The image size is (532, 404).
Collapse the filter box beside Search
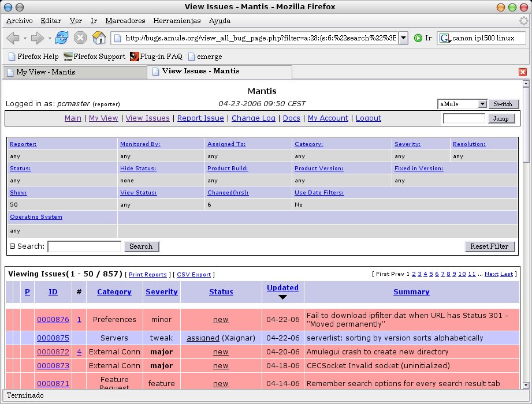click(x=12, y=246)
